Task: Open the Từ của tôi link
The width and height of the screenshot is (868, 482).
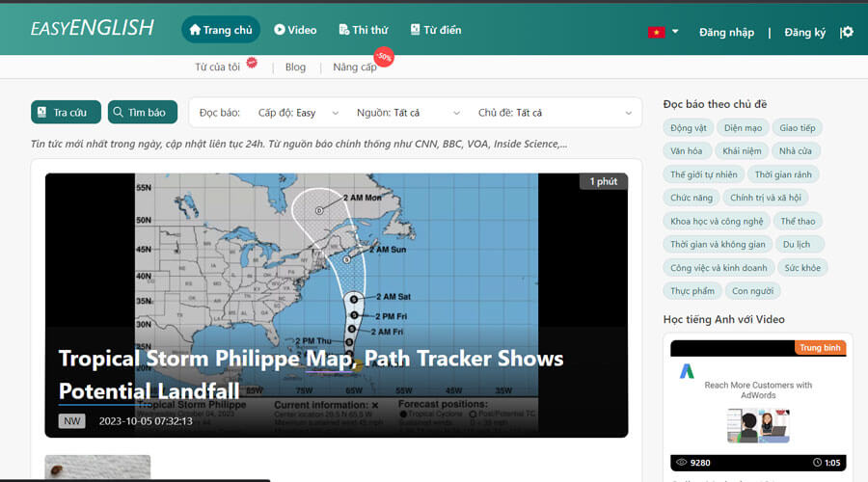Action: (217, 67)
